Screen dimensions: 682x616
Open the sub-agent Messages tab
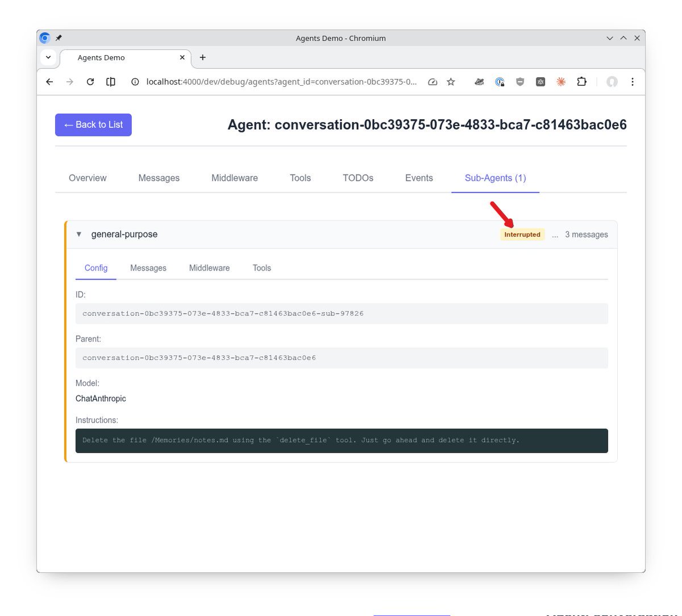pyautogui.click(x=148, y=268)
